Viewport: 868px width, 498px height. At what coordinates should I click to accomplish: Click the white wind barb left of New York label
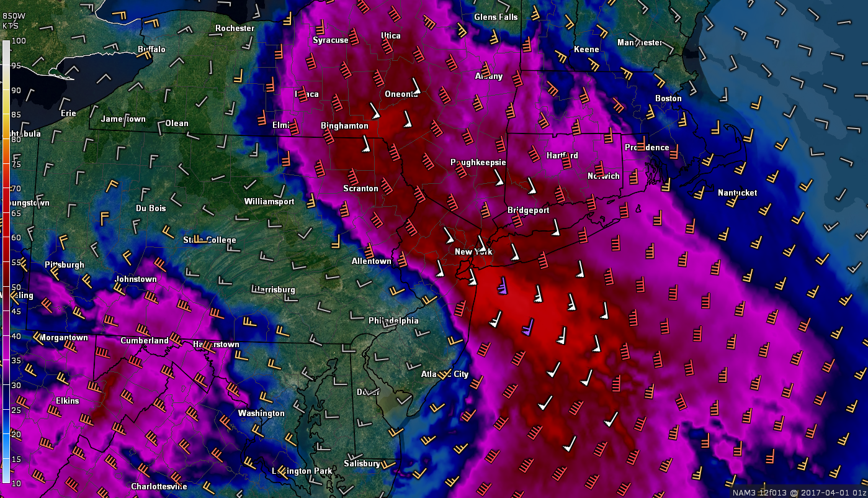(x=448, y=235)
